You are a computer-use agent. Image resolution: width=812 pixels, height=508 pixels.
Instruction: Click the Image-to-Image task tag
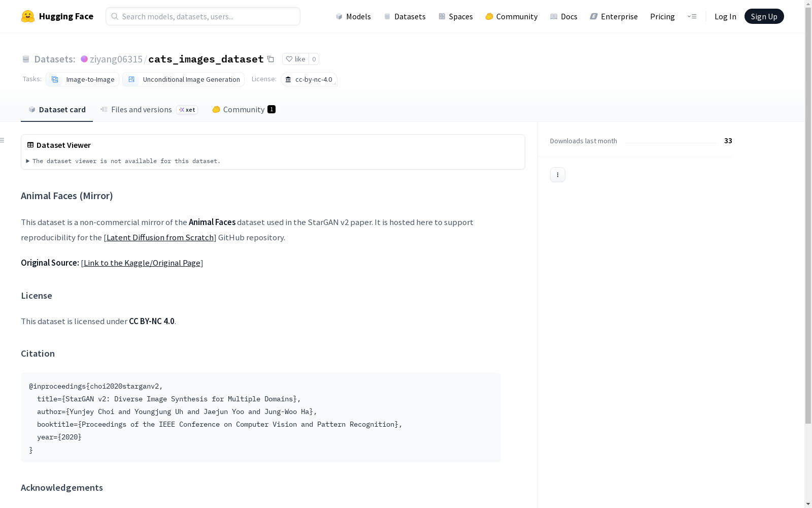pyautogui.click(x=82, y=79)
